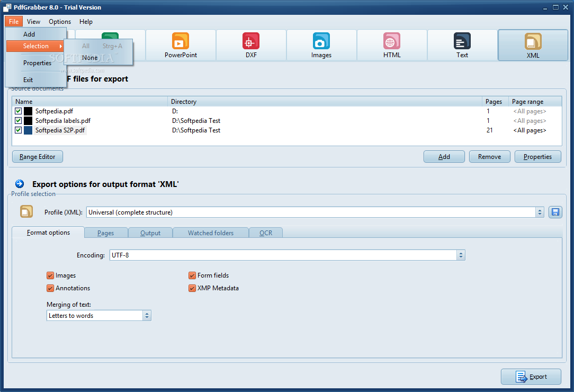
Task: Switch to the Watched folders tab
Action: click(211, 233)
